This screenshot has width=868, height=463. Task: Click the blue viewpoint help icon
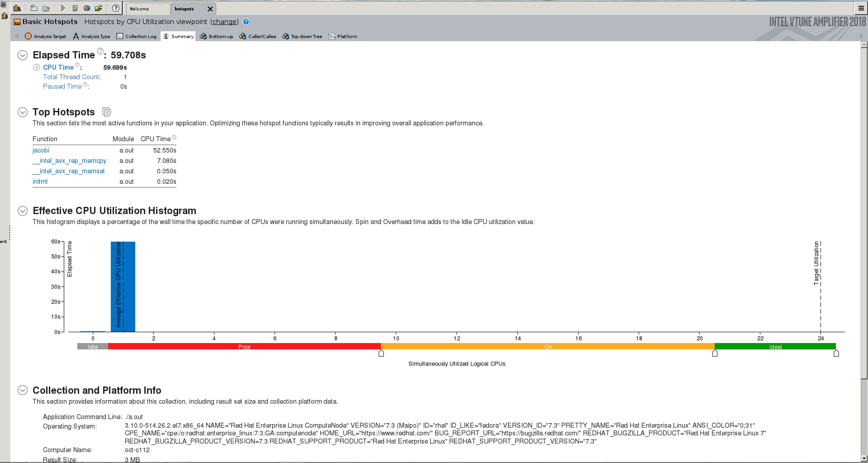(246, 22)
